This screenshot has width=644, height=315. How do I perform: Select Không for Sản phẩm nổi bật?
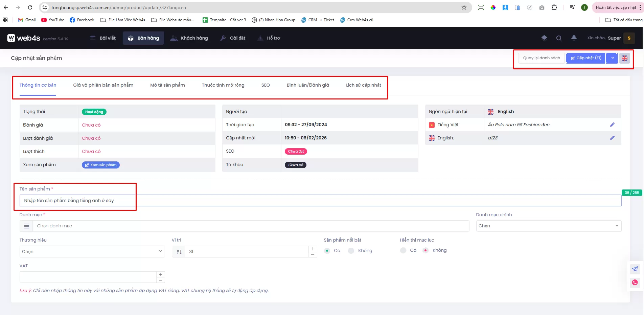pyautogui.click(x=351, y=251)
